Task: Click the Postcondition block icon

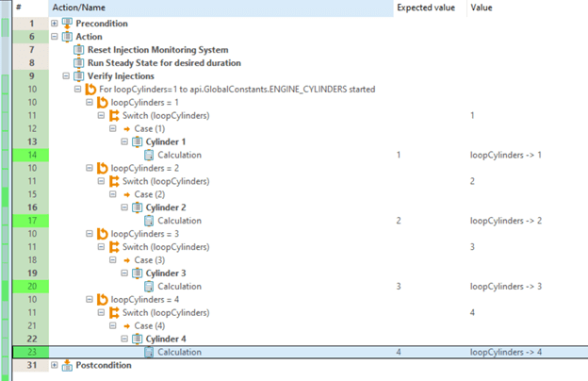Action: 67,365
